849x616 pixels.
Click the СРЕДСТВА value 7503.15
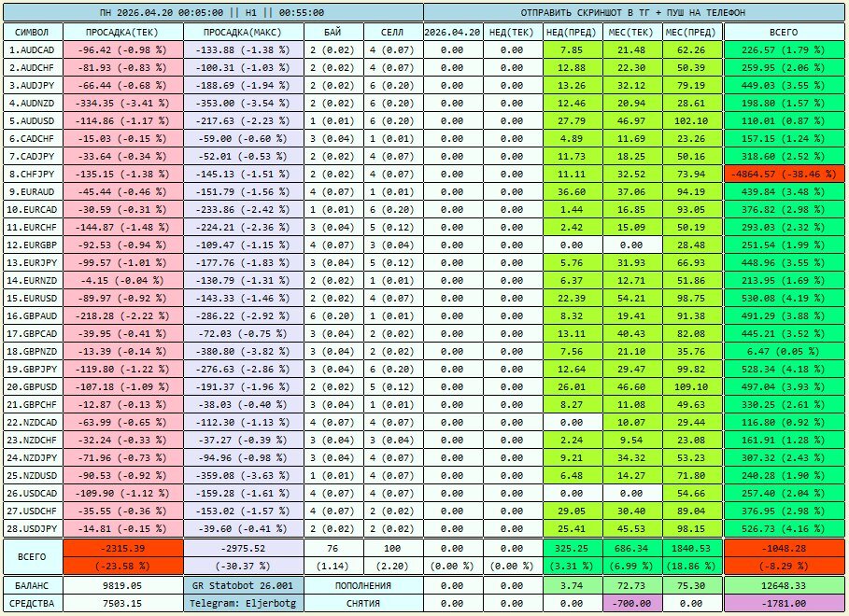[x=122, y=603]
